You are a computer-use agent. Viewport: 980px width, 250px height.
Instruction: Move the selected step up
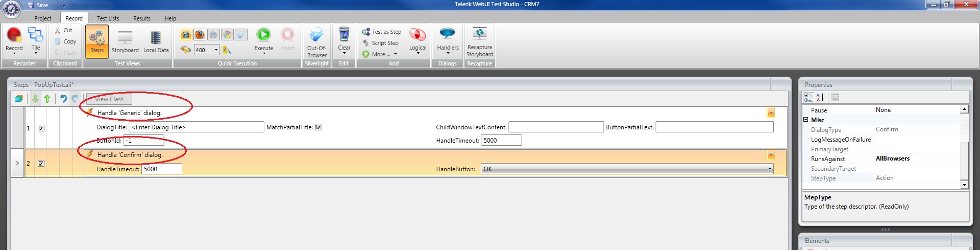(47, 99)
